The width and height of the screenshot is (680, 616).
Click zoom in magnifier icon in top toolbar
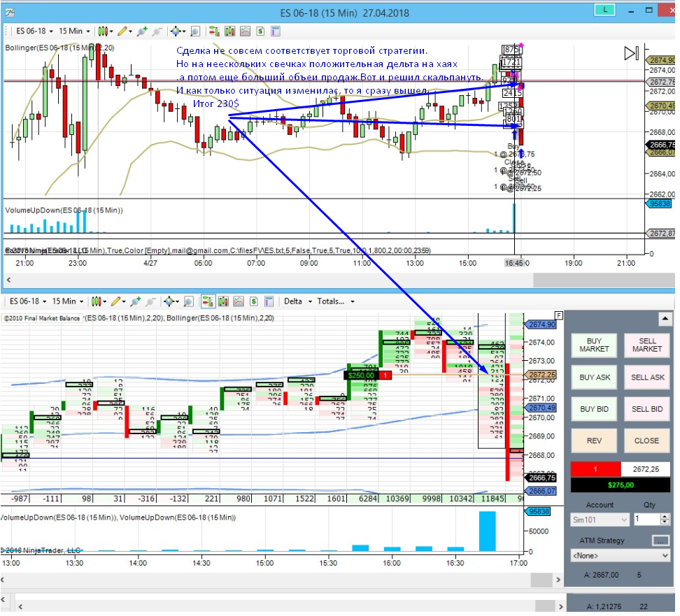[142, 31]
